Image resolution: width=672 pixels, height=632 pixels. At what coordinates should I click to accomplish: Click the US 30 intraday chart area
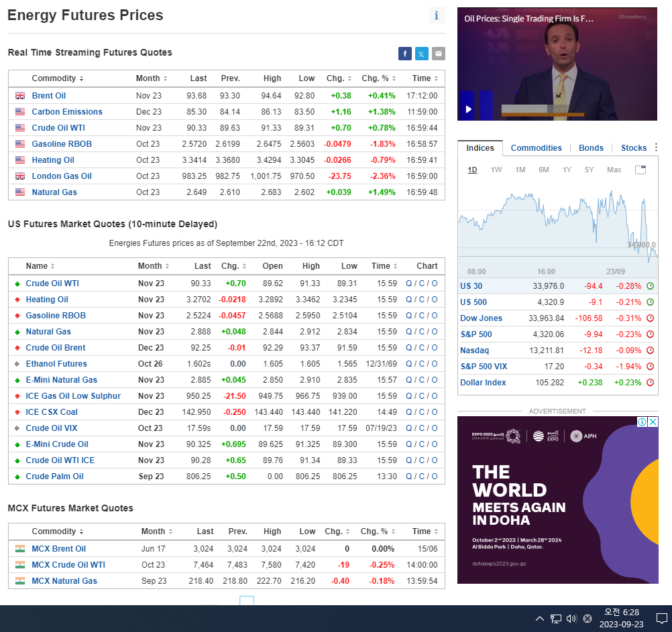tap(558, 227)
